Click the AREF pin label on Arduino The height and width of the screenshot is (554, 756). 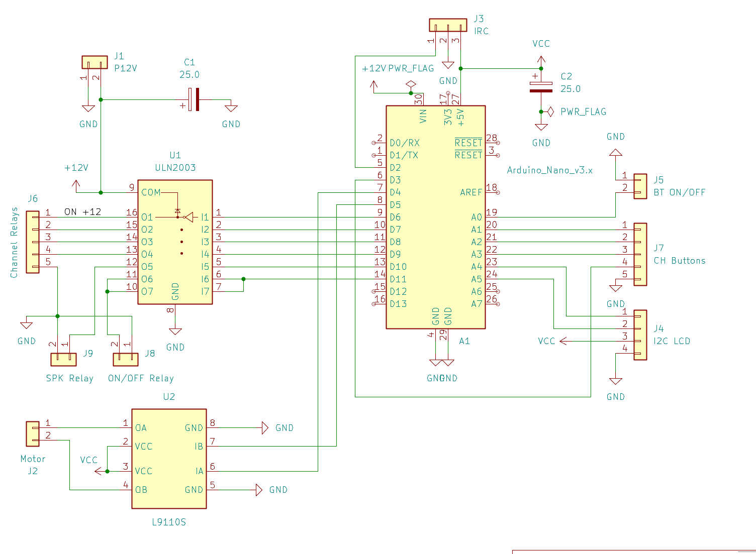coord(471,192)
